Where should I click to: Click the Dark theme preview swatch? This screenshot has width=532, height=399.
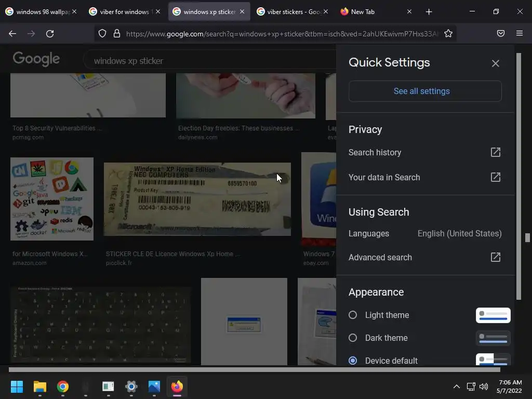(x=493, y=338)
